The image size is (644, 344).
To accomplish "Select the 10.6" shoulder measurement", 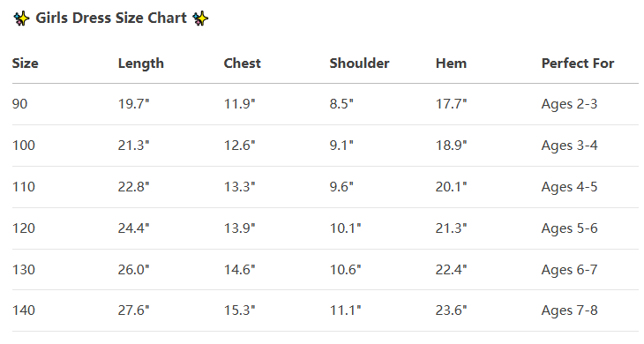I will click(x=345, y=270).
